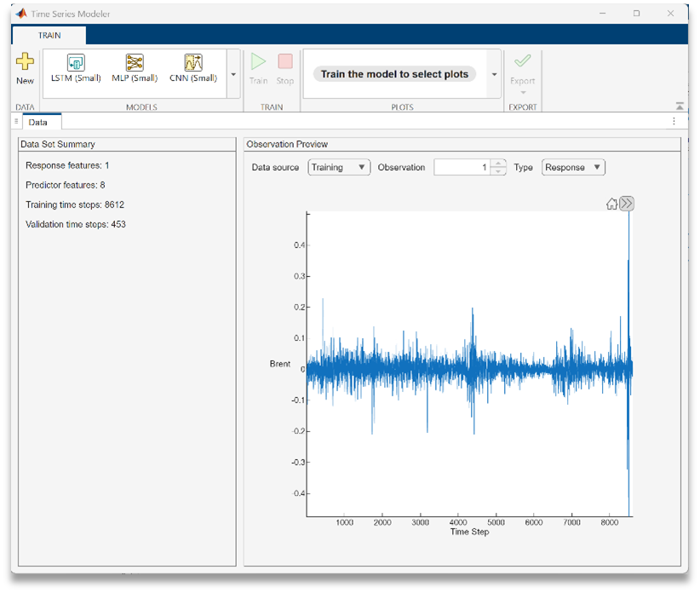Click the panel grip icon beside Data tab

tap(16, 122)
